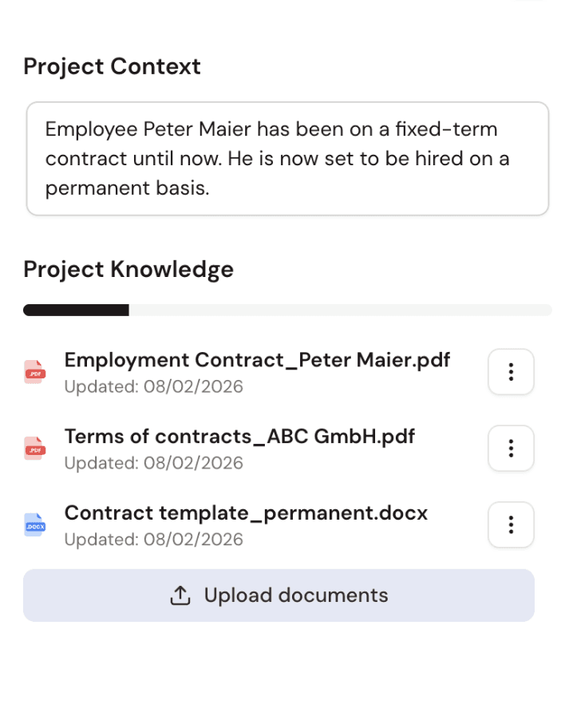Click the updated date under Employment Contract file

click(154, 386)
